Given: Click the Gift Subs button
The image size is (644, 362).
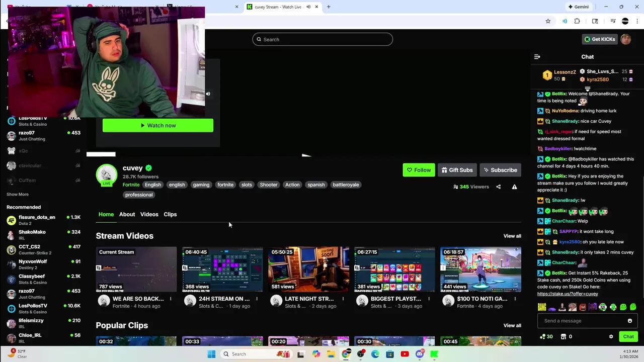Looking at the screenshot, I should (457, 170).
